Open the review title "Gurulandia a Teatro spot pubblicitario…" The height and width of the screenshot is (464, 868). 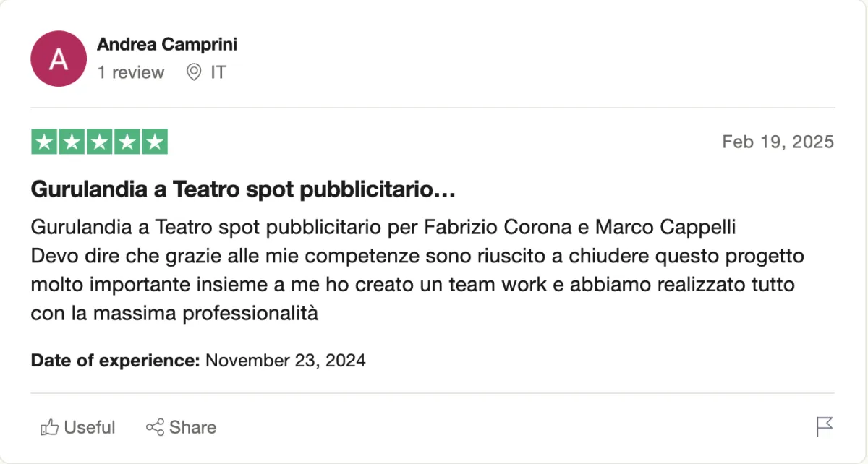243,191
